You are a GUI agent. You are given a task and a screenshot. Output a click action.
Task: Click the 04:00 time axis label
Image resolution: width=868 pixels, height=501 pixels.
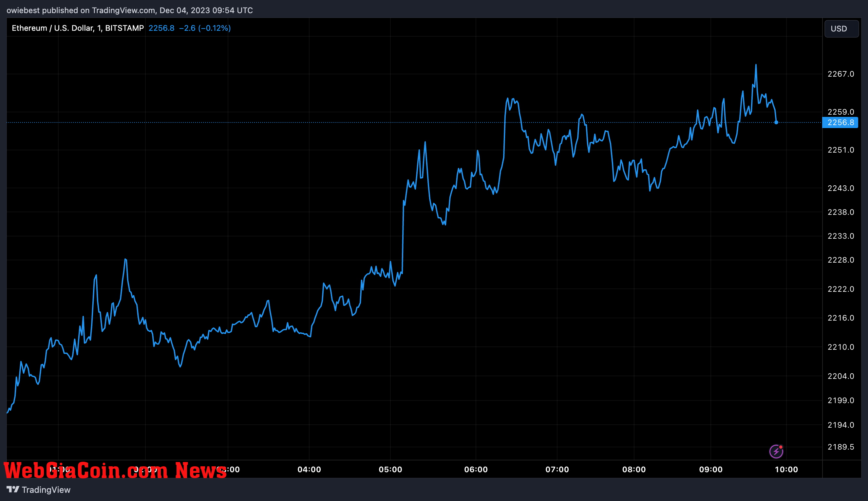click(309, 469)
